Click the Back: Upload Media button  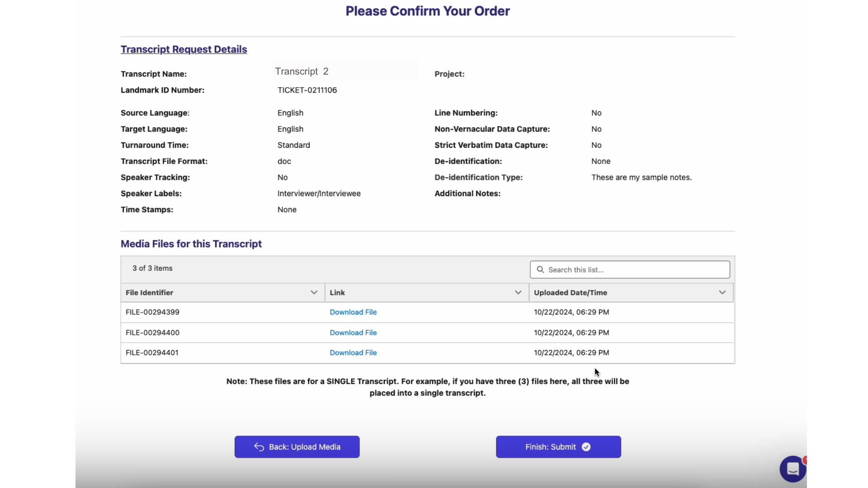(x=297, y=446)
